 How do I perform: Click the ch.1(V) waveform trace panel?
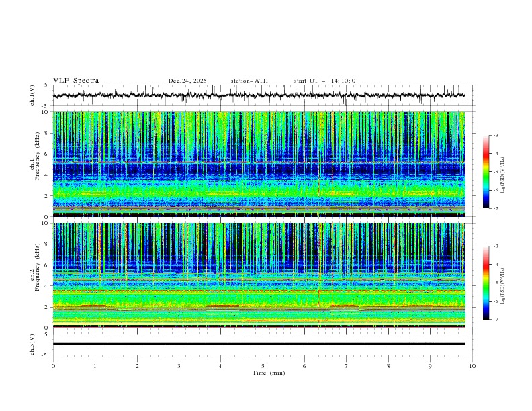262,95
